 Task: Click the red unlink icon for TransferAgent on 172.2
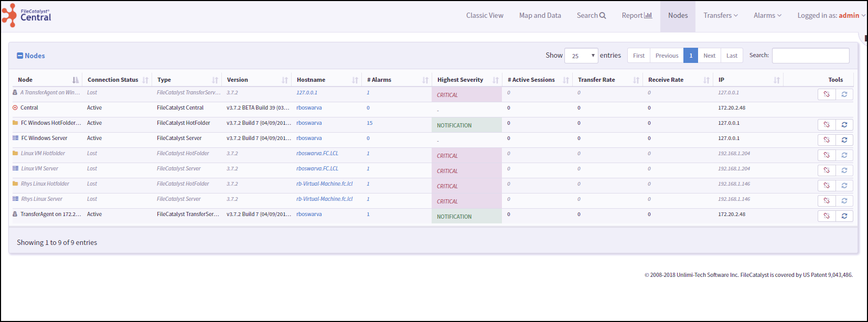click(827, 216)
